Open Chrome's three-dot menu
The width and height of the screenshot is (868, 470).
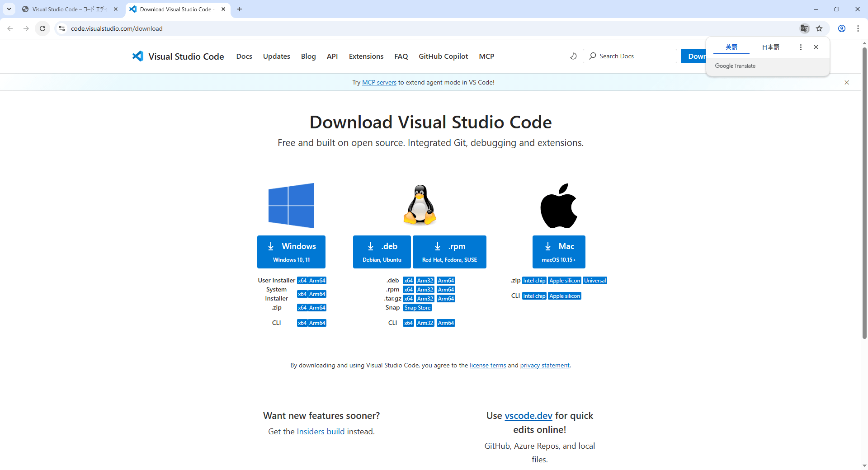[858, 28]
